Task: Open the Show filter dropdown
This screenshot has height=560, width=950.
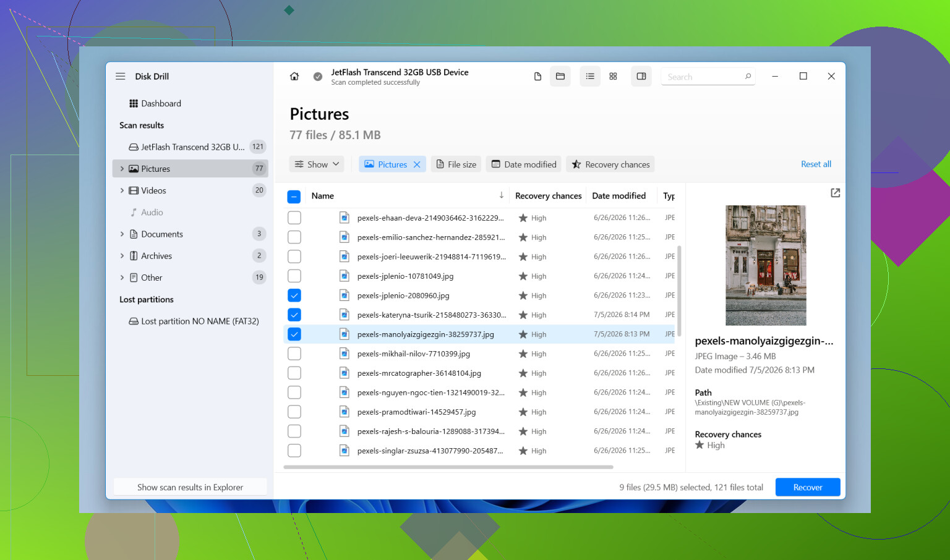Action: point(317,164)
